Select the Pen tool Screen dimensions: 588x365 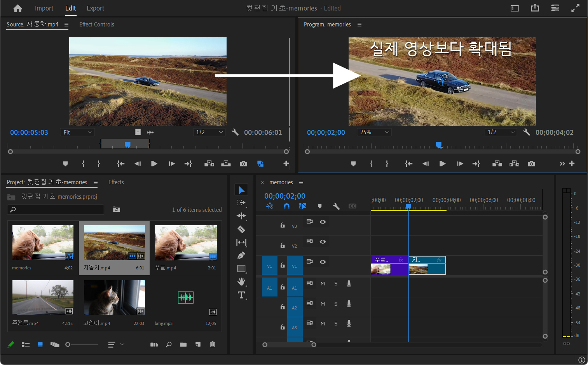click(x=241, y=255)
